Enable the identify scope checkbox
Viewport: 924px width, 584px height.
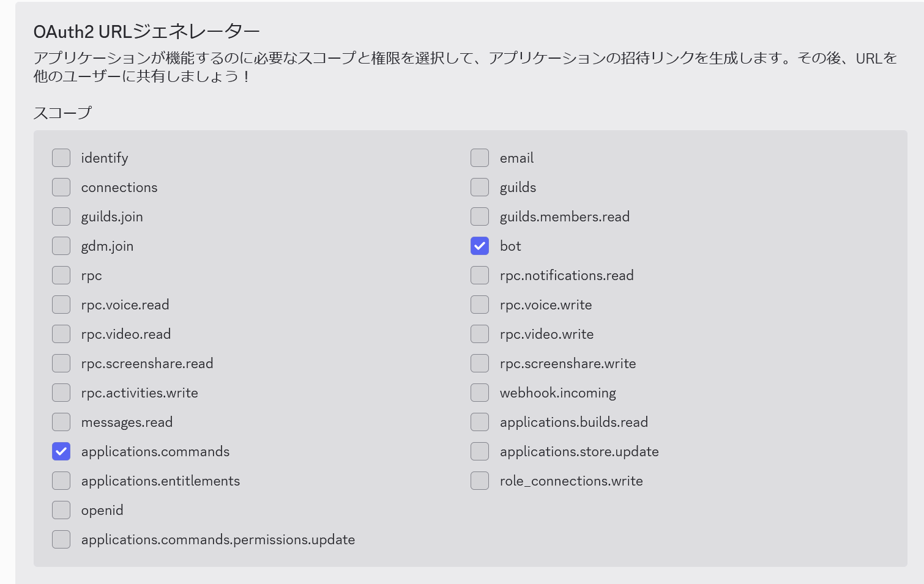point(61,158)
